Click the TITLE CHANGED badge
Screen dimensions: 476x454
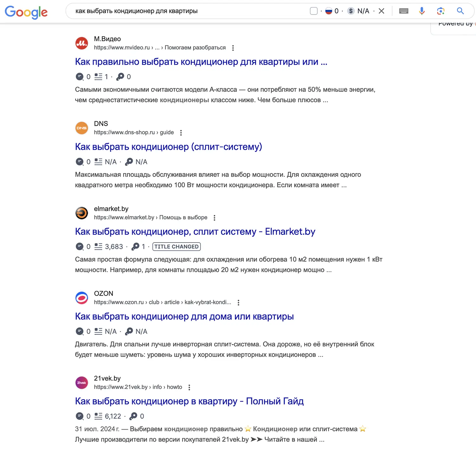point(176,247)
